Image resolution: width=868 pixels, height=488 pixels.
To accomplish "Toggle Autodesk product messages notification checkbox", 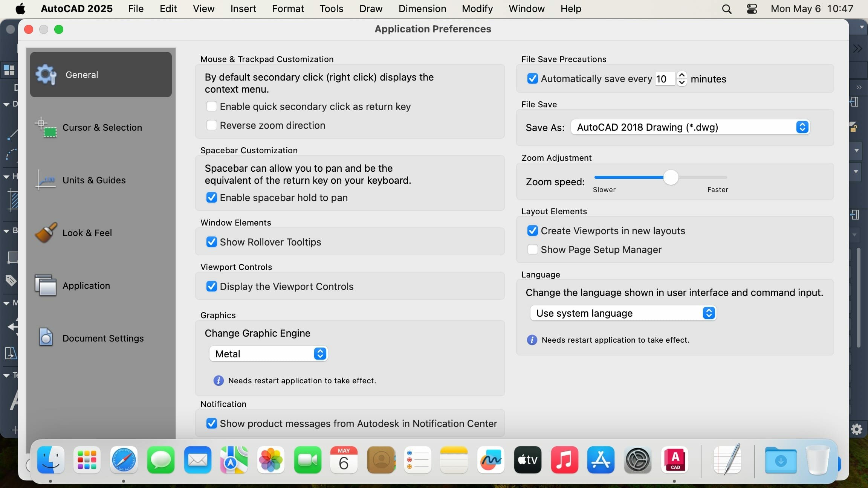I will (211, 423).
